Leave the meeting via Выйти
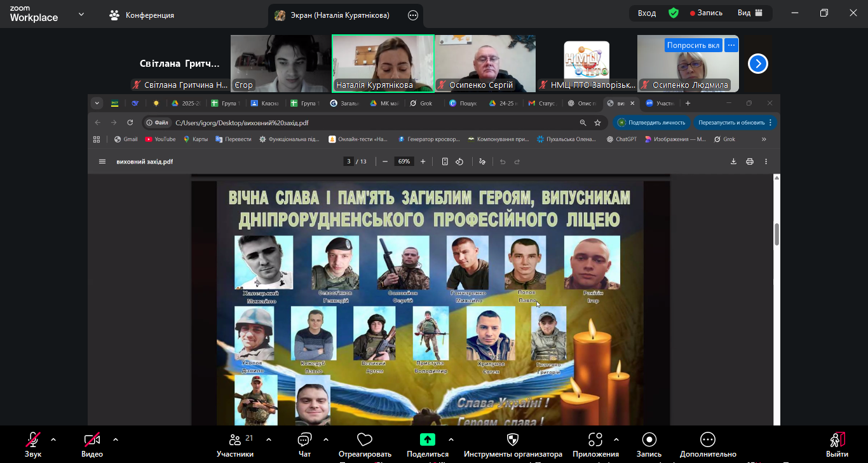Viewport: 868px width, 463px height. (837, 444)
